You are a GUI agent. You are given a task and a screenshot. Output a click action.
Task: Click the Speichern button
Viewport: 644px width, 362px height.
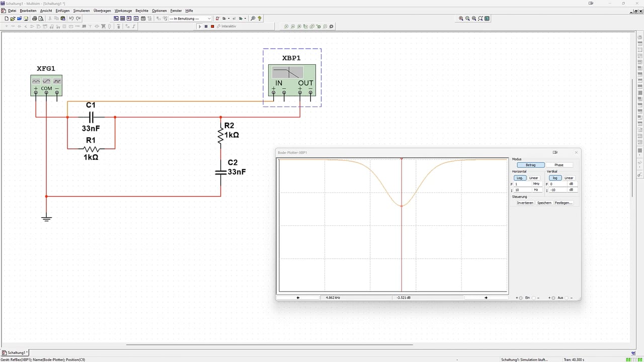(544, 203)
